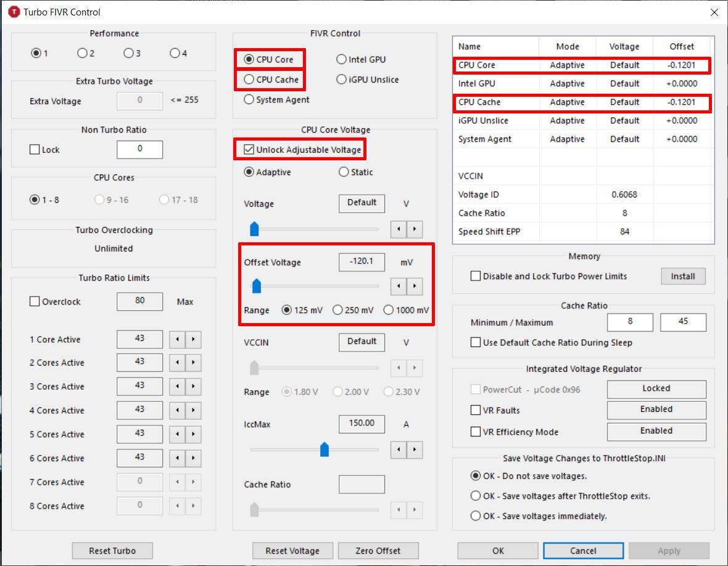Decrease Offset Voltage with left arrow

coord(399,286)
